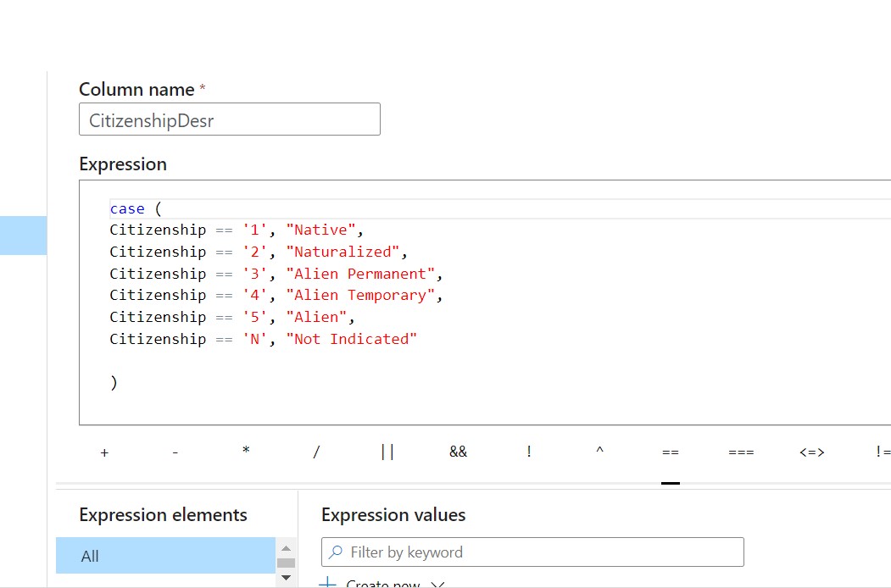Click the highlighted blue item in left sidebar
The image size is (891, 588).
pos(23,236)
